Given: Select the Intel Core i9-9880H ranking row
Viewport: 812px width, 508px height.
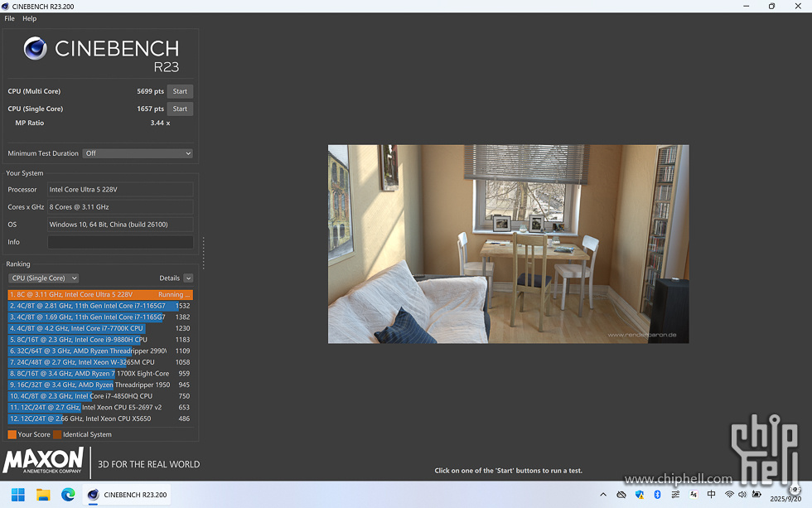Looking at the screenshot, I should (100, 341).
